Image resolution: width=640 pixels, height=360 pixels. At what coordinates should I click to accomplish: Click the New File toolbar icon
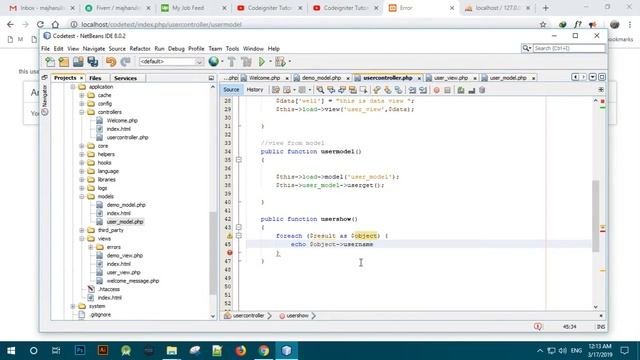pos(50,62)
